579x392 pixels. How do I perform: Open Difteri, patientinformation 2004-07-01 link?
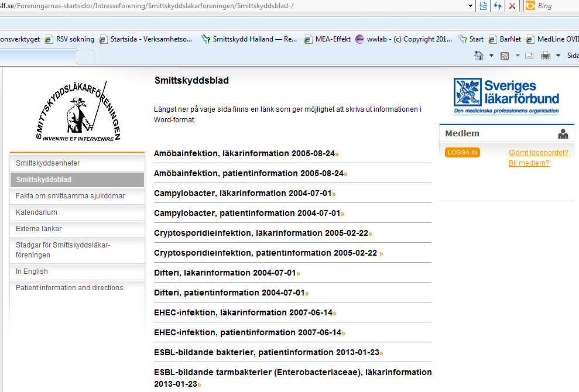click(x=231, y=293)
